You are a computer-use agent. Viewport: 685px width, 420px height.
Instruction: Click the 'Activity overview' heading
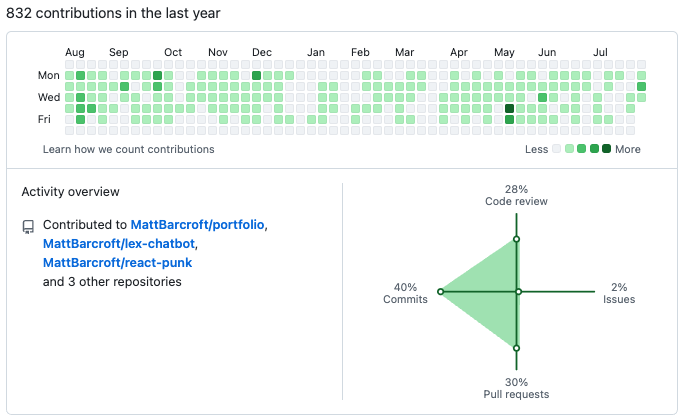(x=70, y=192)
